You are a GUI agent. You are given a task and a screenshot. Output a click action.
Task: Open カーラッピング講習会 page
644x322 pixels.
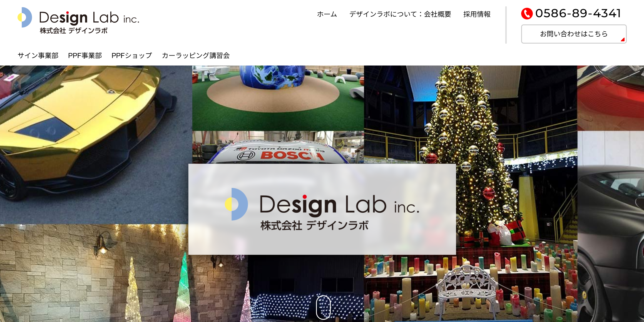tap(196, 56)
